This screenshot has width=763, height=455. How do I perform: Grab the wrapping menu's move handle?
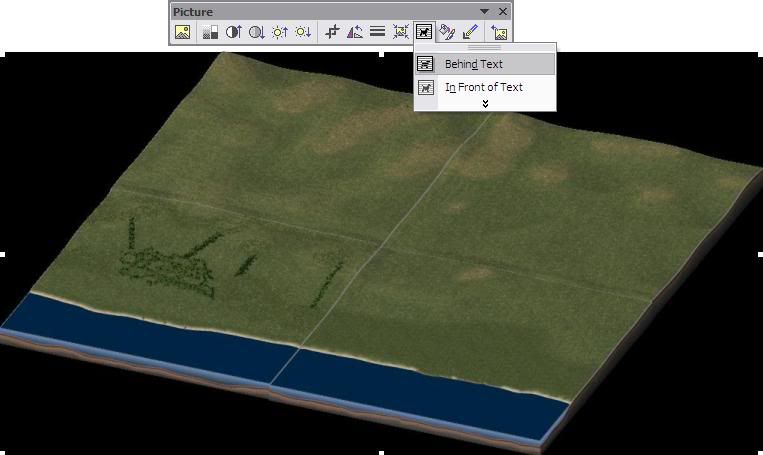point(485,48)
